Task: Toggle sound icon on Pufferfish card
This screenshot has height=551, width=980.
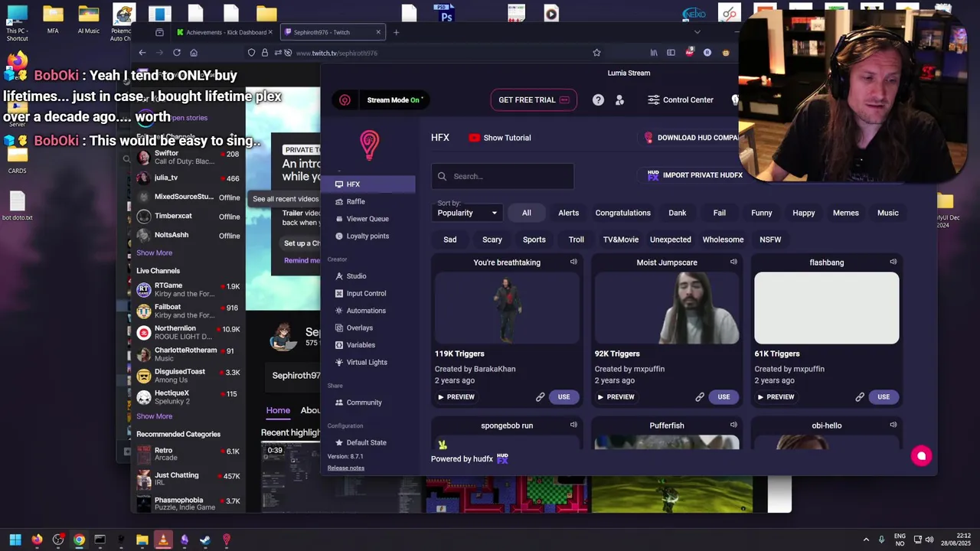Action: (x=733, y=425)
